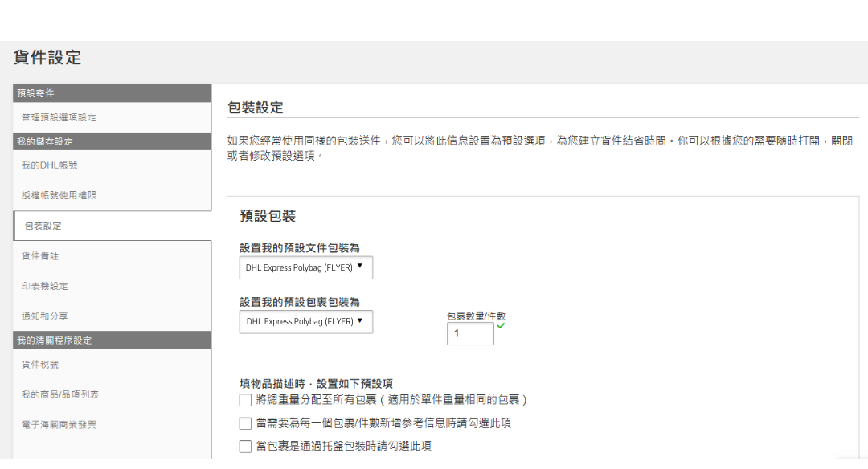Go to 我的DHL帳號 page

click(x=50, y=165)
